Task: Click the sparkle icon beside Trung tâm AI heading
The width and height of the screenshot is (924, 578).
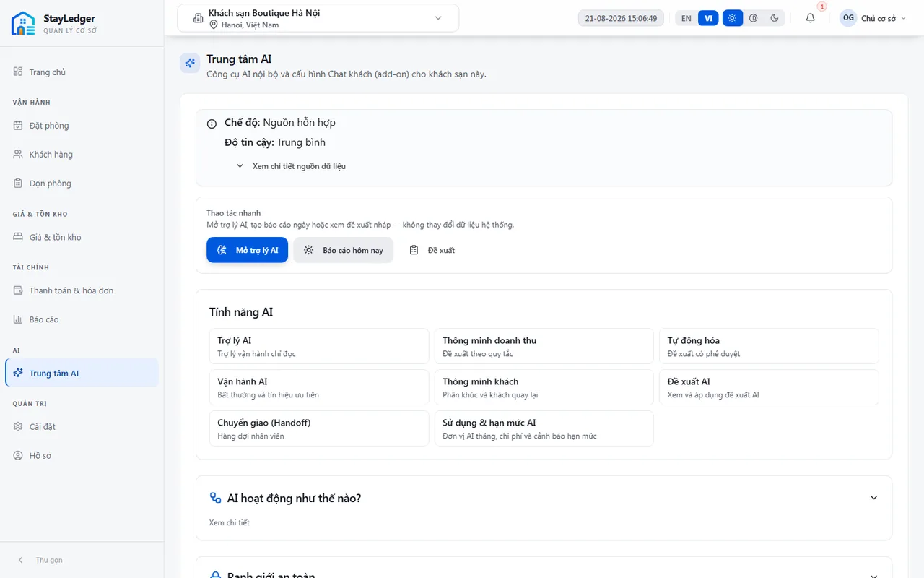Action: tap(190, 64)
